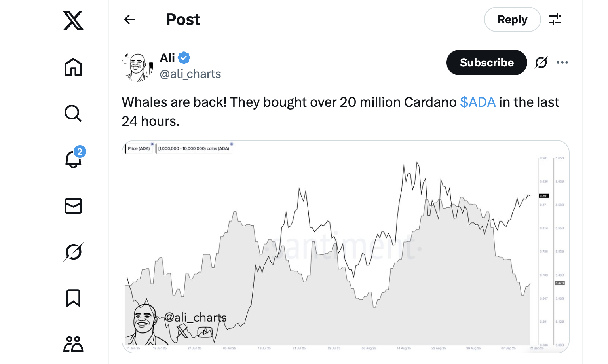Go to the Home feed icon
The image size is (608, 364).
point(73,67)
